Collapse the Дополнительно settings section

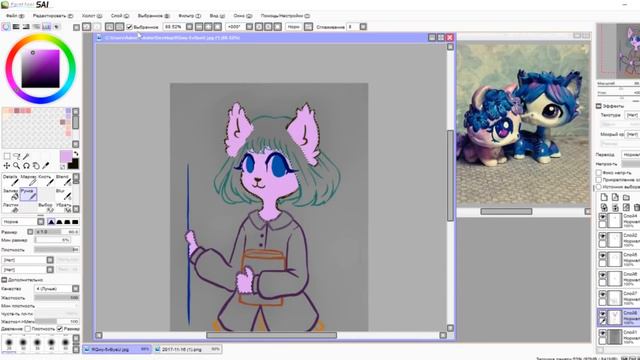click(x=4, y=280)
